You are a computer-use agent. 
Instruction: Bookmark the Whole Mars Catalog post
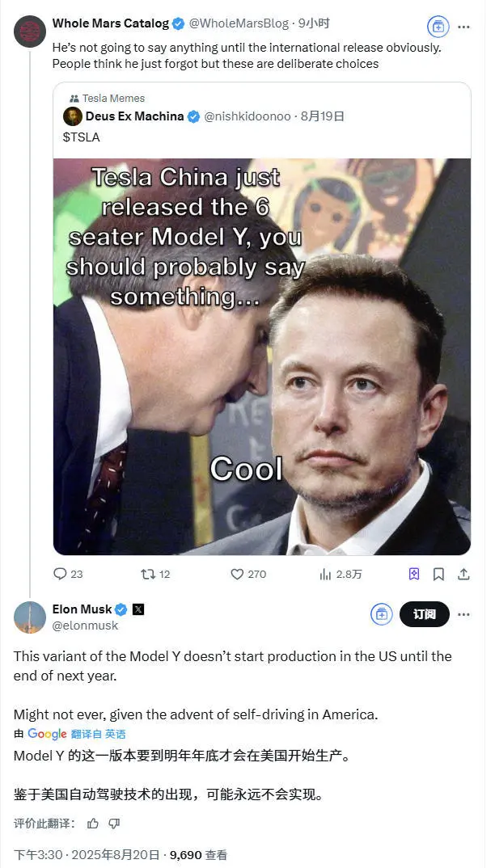tap(438, 574)
